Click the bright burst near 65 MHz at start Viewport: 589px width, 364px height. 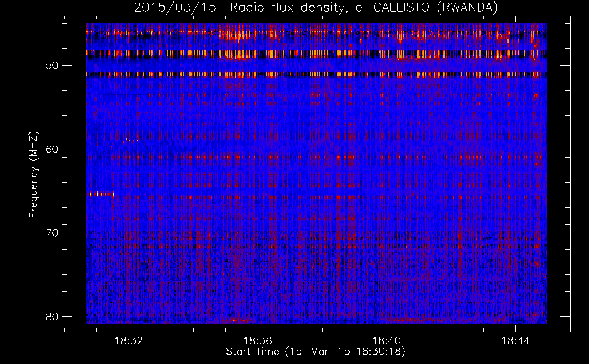[100, 194]
